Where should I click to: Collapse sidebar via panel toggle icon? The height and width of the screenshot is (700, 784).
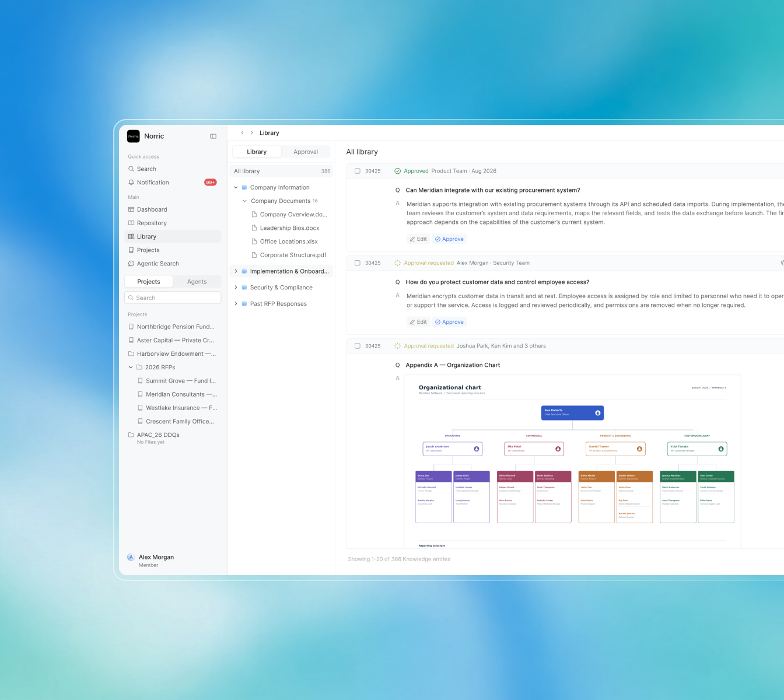pyautogui.click(x=213, y=136)
